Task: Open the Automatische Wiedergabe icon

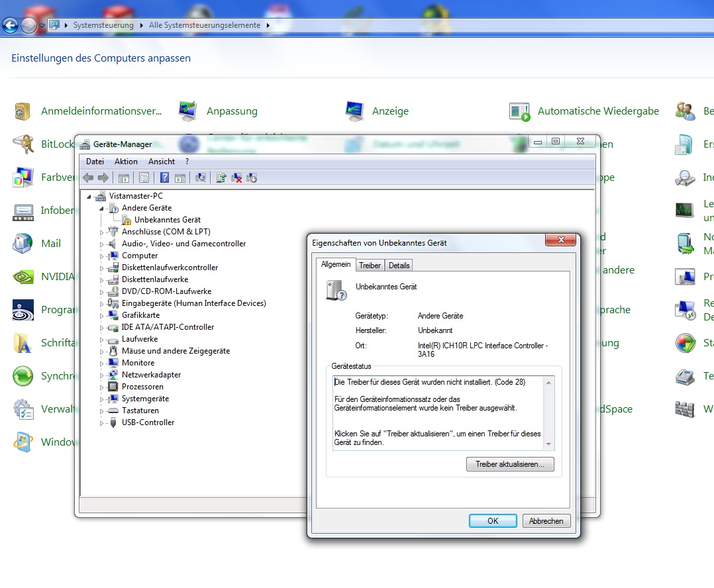Action: tap(519, 111)
